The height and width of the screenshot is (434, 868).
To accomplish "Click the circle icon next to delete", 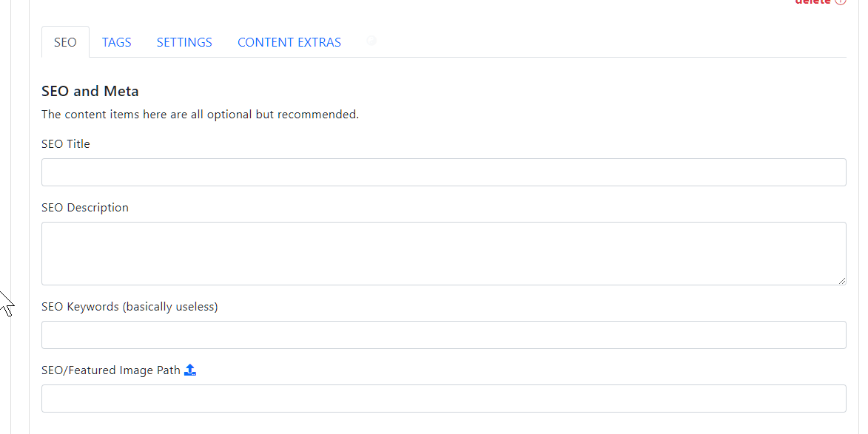I will (x=841, y=2).
